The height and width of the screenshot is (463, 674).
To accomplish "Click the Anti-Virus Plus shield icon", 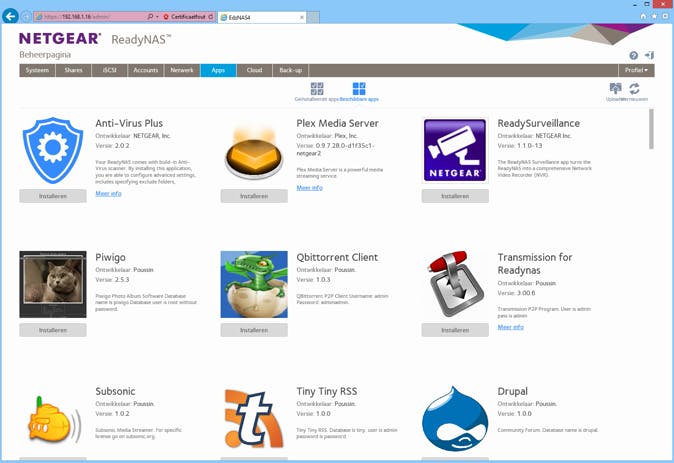I will click(x=53, y=150).
